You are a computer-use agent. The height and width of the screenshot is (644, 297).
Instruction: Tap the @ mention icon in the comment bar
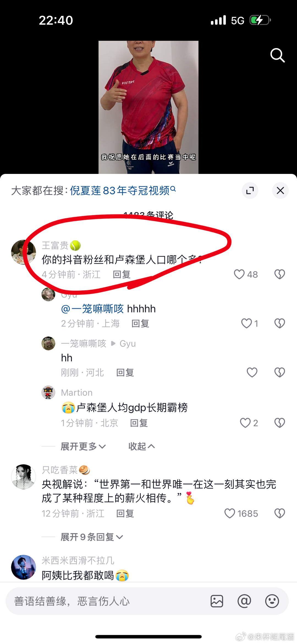(244, 601)
